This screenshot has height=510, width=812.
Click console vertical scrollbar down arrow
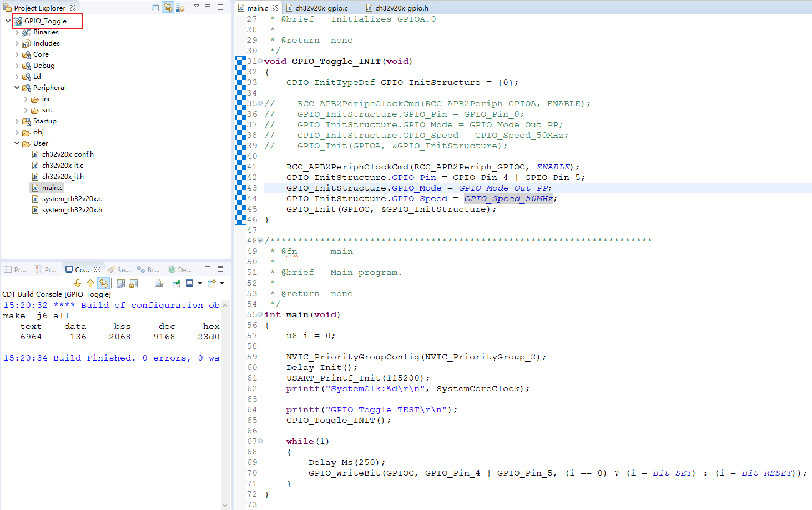pos(225,505)
